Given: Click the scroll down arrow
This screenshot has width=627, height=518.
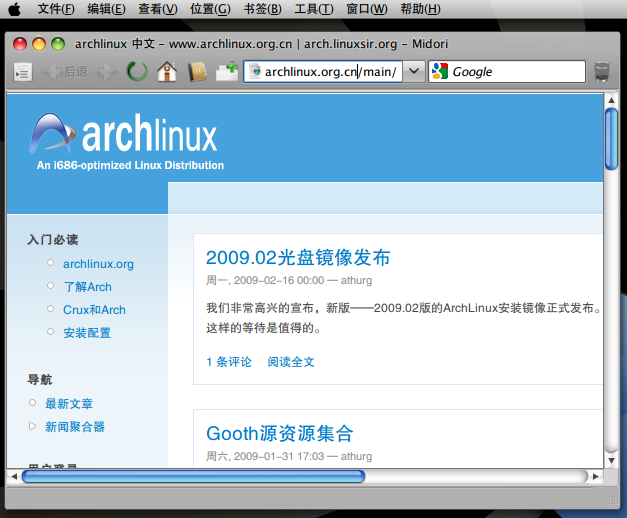Looking at the screenshot, I should coord(611,461).
